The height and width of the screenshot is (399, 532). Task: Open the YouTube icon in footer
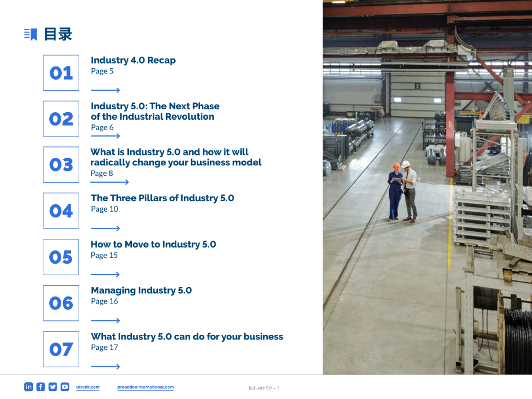(65, 386)
